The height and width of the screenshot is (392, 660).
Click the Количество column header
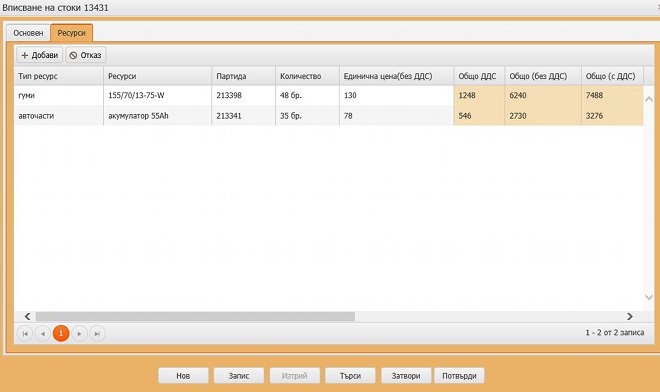pos(307,76)
